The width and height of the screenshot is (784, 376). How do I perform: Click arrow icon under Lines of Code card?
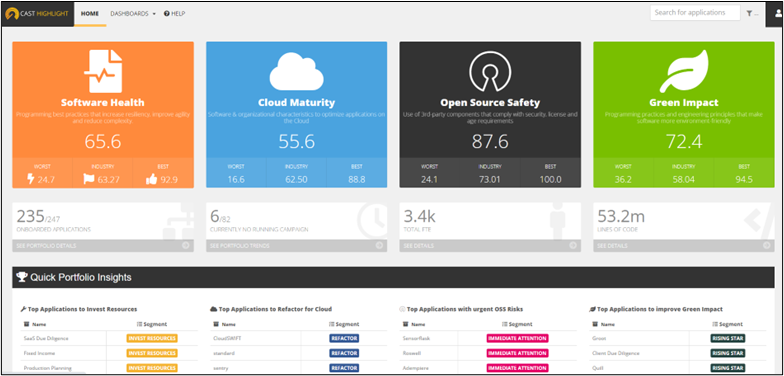point(766,246)
